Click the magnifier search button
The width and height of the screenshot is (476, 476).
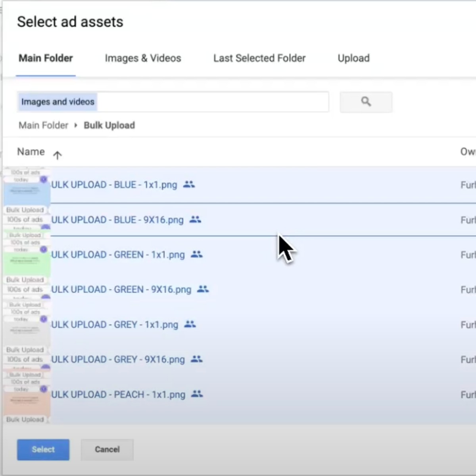click(x=366, y=102)
